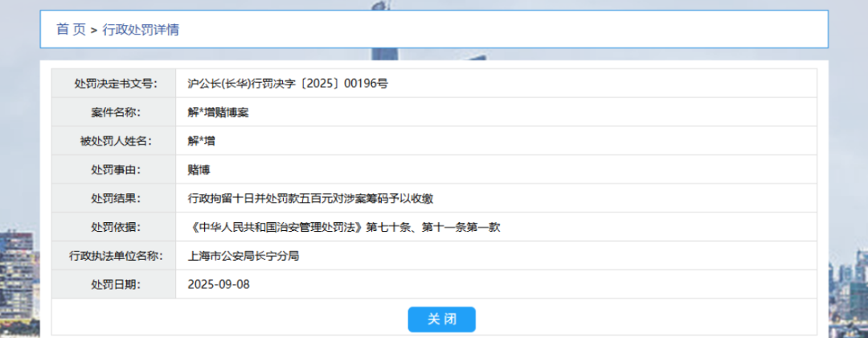
Task: Click the breadcrumb separator after 首页
Action: point(94,30)
